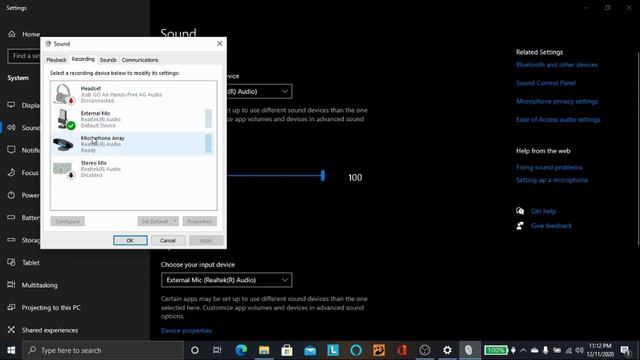640x360 pixels.
Task: Click OK in Sound dialog
Action: [x=130, y=240]
